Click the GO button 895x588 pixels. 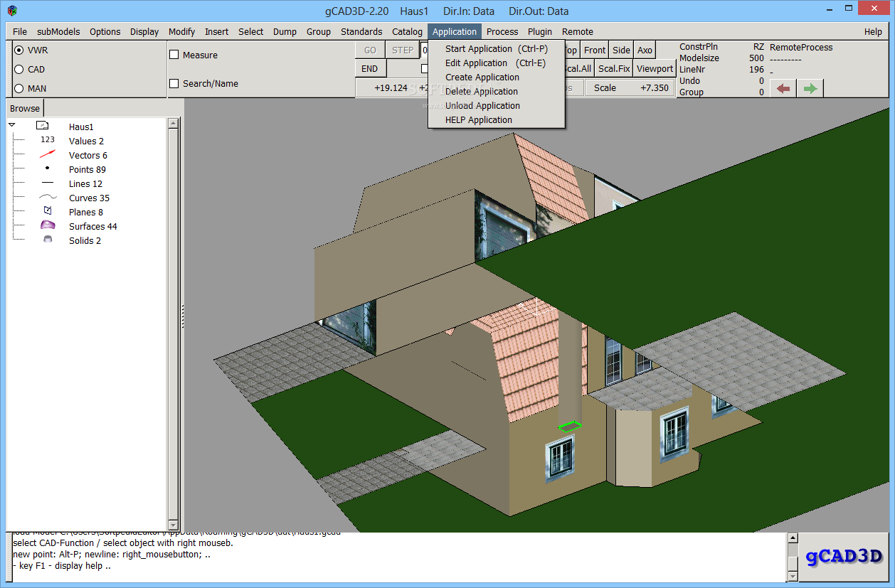click(x=370, y=50)
